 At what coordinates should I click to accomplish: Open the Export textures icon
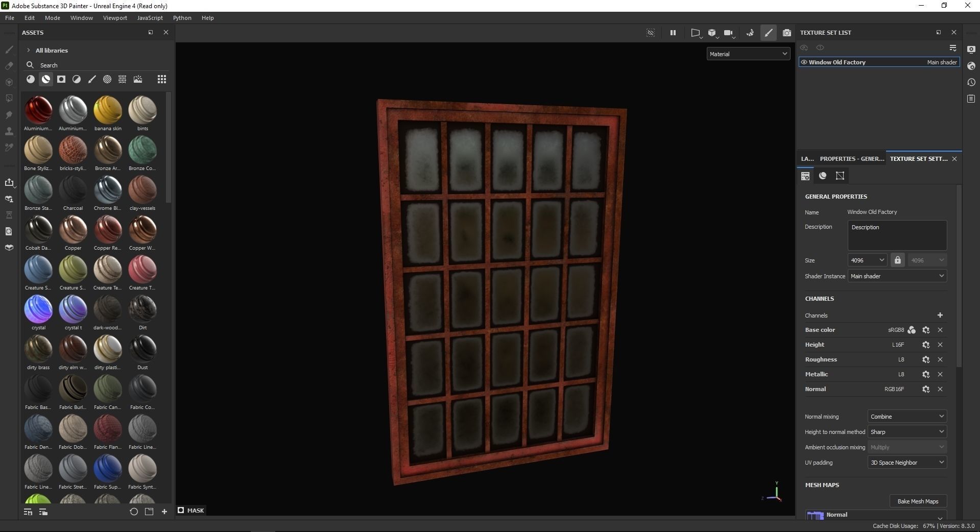pos(9,183)
